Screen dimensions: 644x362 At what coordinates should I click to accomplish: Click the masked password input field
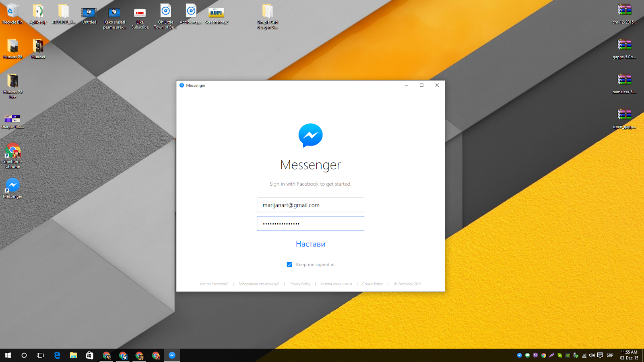pos(310,224)
